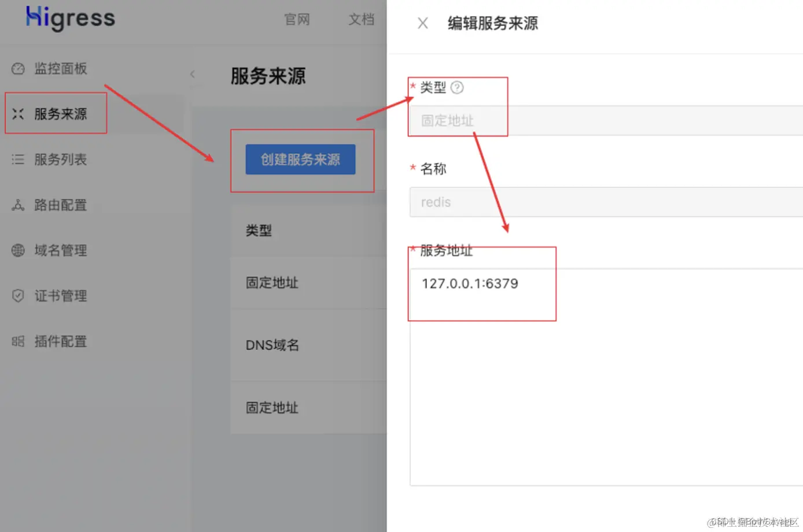
Task: Click the help icon next to 类型
Action: pos(457,87)
